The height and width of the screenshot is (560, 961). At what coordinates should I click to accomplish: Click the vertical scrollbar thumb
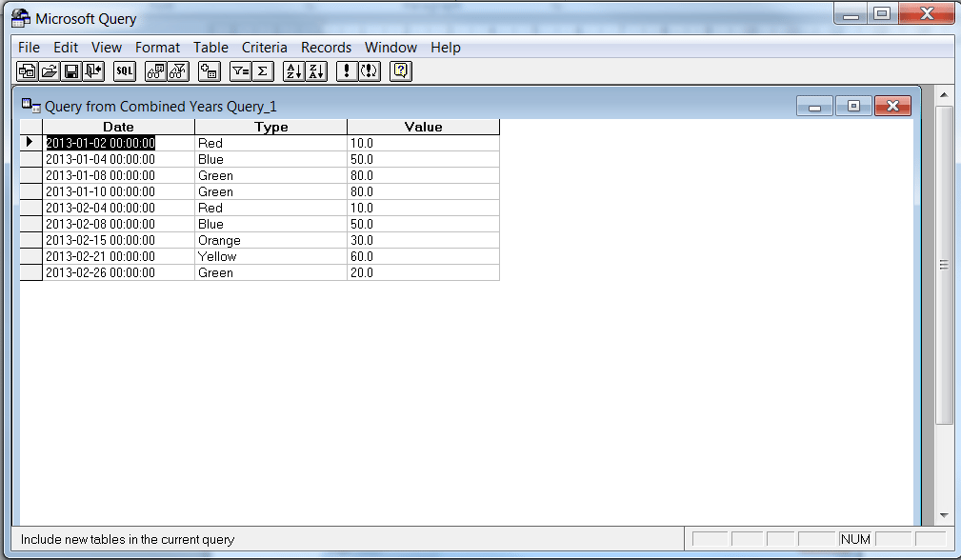[x=944, y=265]
